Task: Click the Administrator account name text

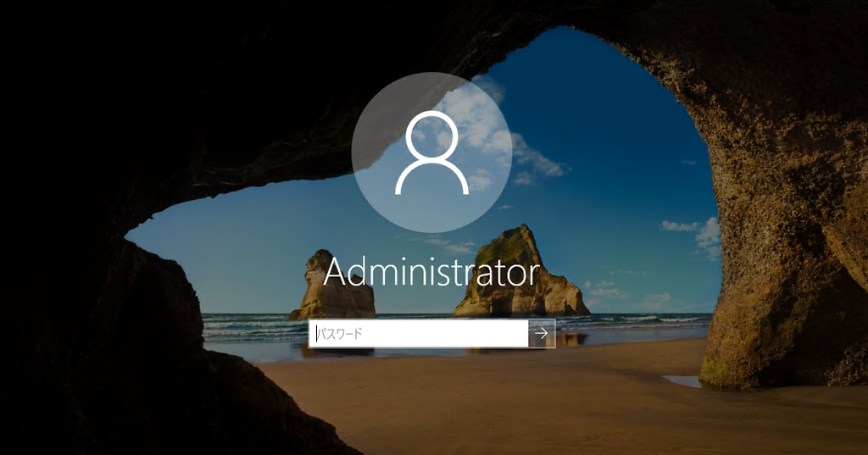Action: click(x=431, y=272)
